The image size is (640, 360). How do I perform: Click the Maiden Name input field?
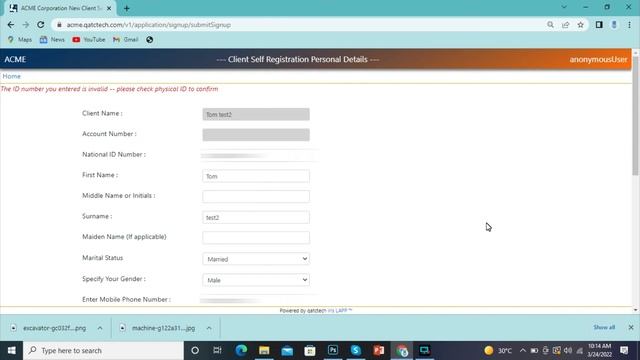pos(256,238)
